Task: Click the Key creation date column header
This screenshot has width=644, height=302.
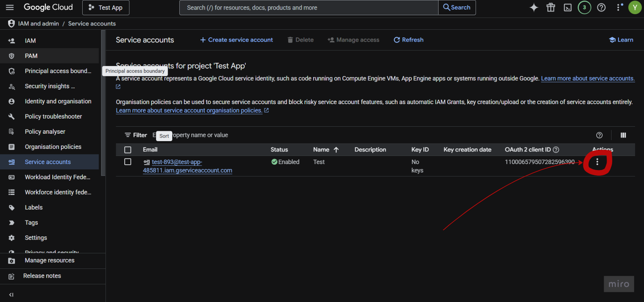Action: pos(467,150)
